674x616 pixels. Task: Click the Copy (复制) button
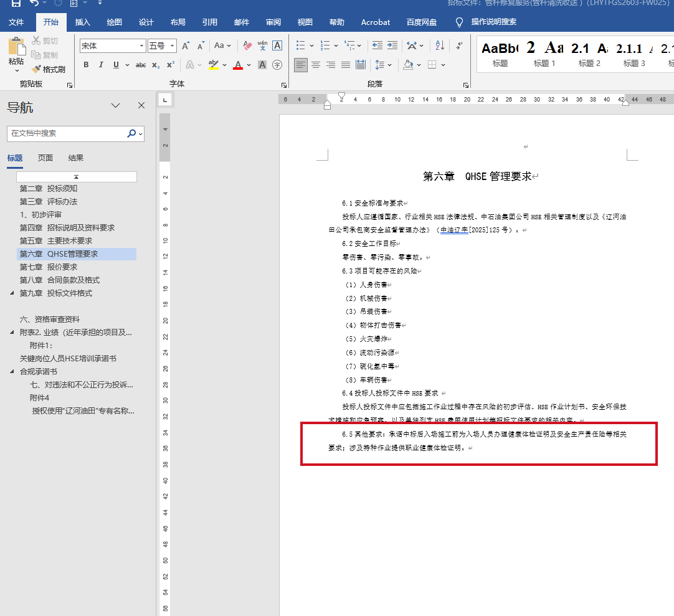[x=45, y=55]
